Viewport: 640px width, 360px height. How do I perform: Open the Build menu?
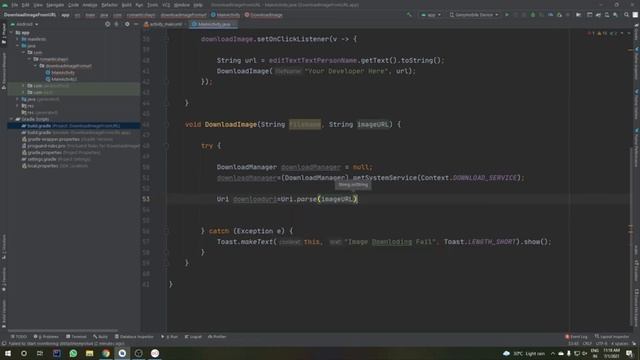pos(127,5)
